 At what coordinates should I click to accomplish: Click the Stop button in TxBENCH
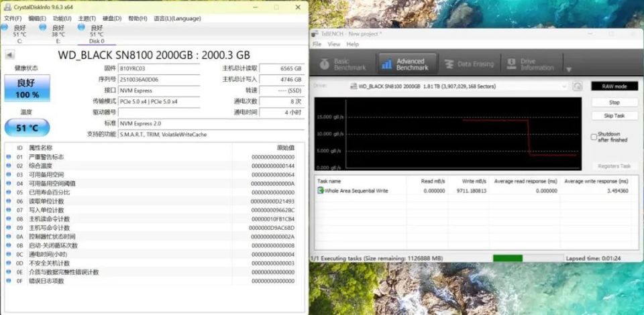click(614, 103)
